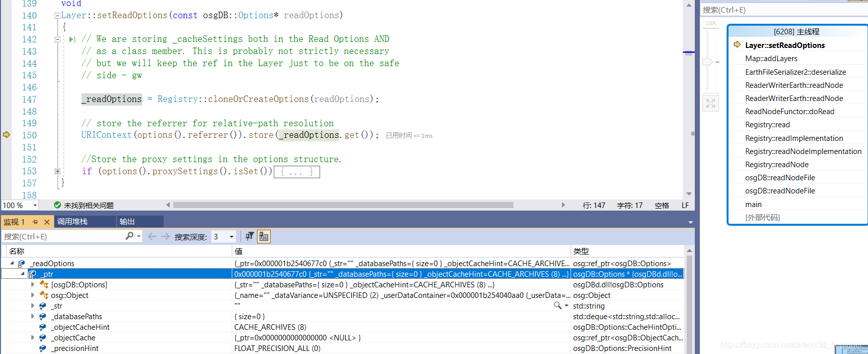The image size is (868, 354).
Task: Click the yellow arrow beside Layer::setReadOptions frame
Action: 737,44
